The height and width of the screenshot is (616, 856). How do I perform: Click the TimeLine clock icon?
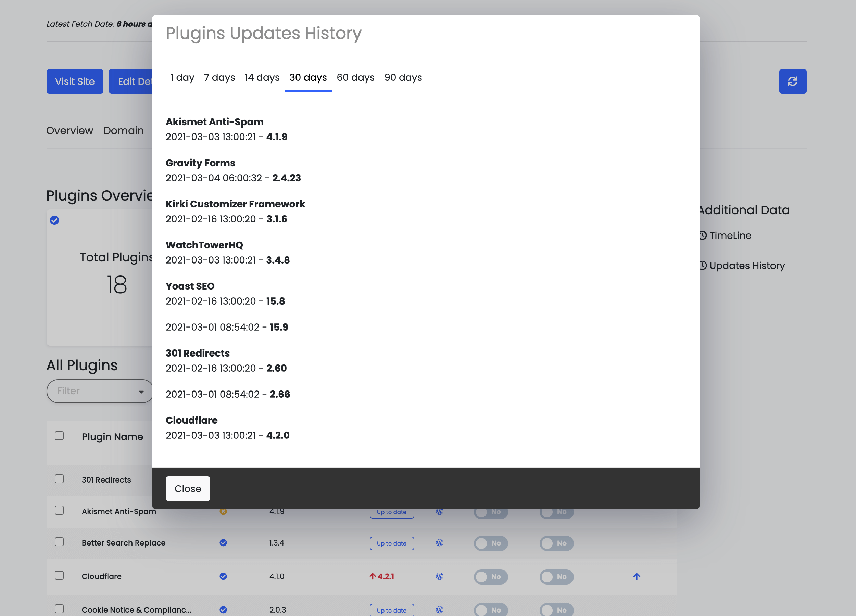click(x=703, y=235)
